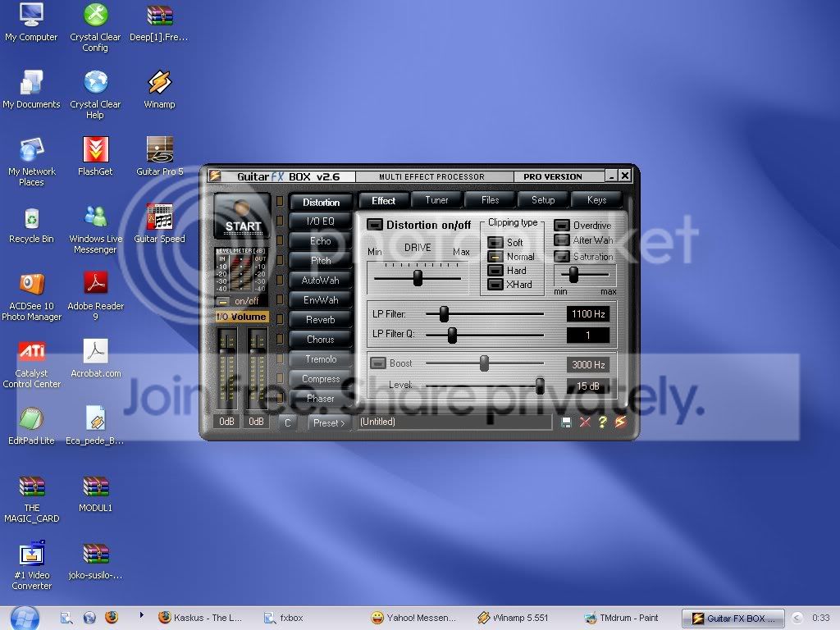Select the Chorus effect button
Viewport: 840px width, 630px height.
click(321, 340)
